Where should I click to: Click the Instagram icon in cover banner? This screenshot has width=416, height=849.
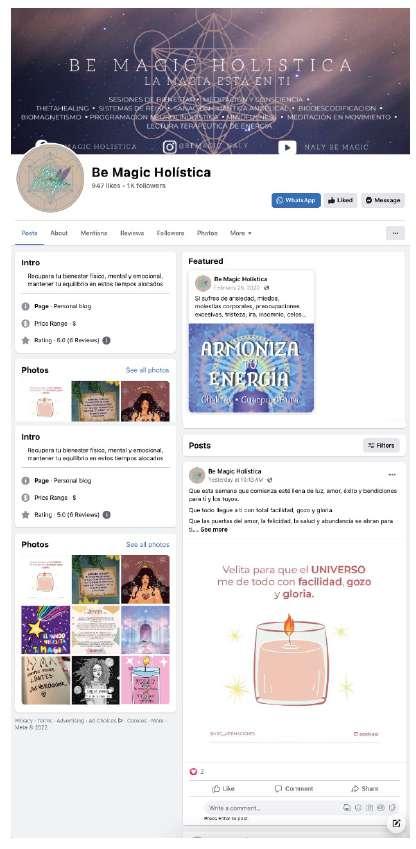pos(170,147)
